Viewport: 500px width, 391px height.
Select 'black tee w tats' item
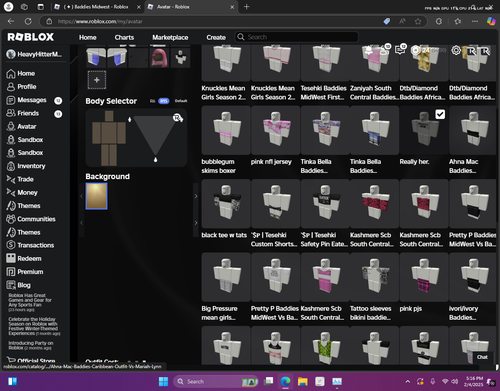(226, 209)
